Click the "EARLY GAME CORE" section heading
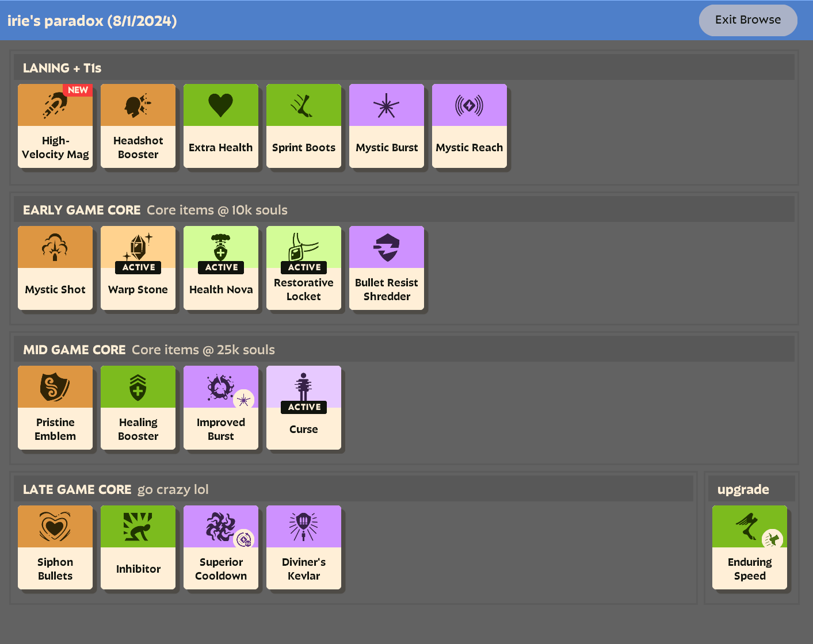Image resolution: width=813 pixels, height=644 pixels. pos(82,210)
